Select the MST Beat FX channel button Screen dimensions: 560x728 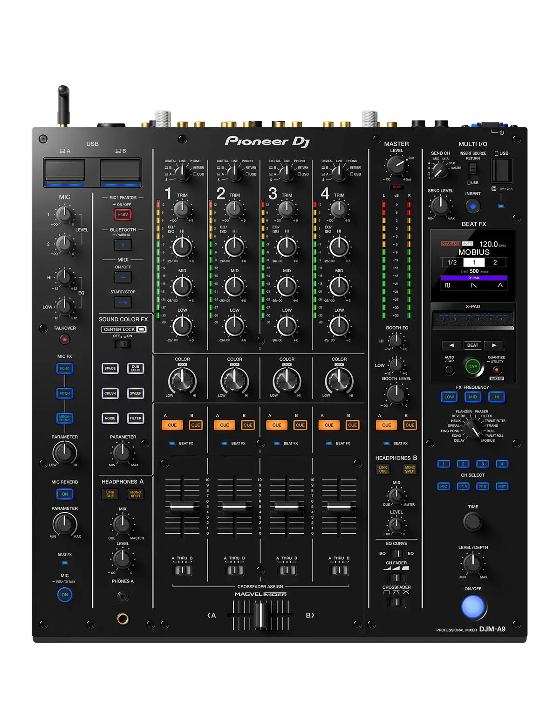coord(502,486)
